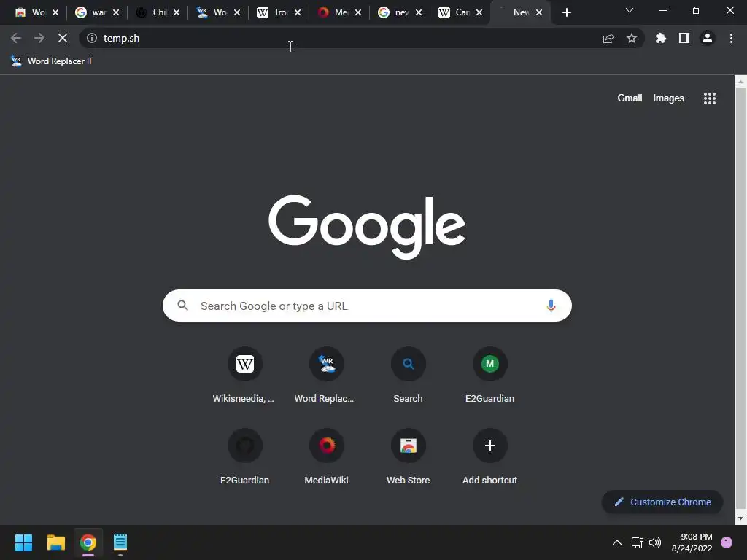Focus the Google search box
This screenshot has height=560, width=747.
coord(367,306)
